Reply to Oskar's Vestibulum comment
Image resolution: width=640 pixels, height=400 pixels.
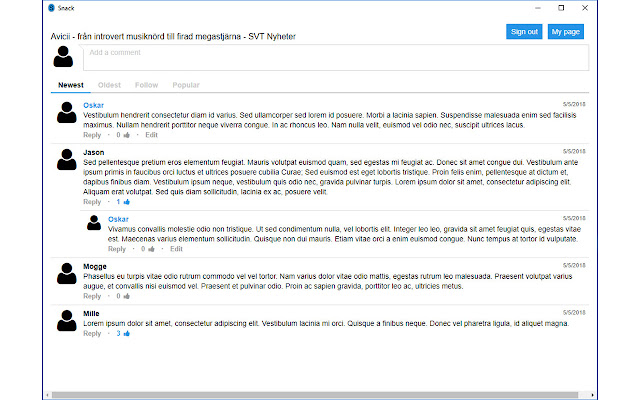pos(92,135)
